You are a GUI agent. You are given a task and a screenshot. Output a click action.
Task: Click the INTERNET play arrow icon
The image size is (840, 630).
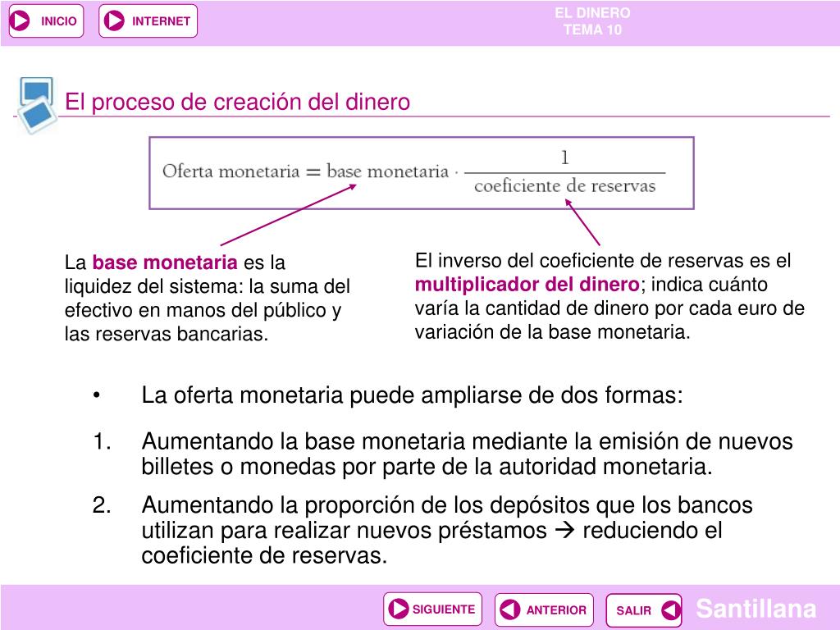(114, 21)
